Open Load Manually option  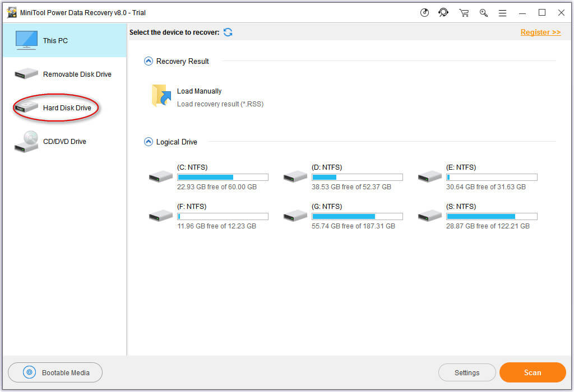(199, 91)
